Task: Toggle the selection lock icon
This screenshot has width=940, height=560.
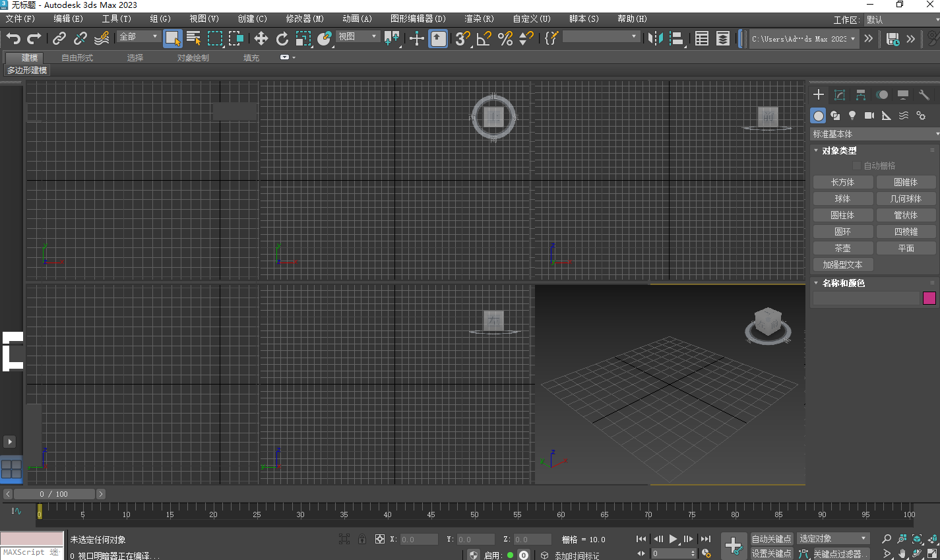Action: (x=361, y=539)
